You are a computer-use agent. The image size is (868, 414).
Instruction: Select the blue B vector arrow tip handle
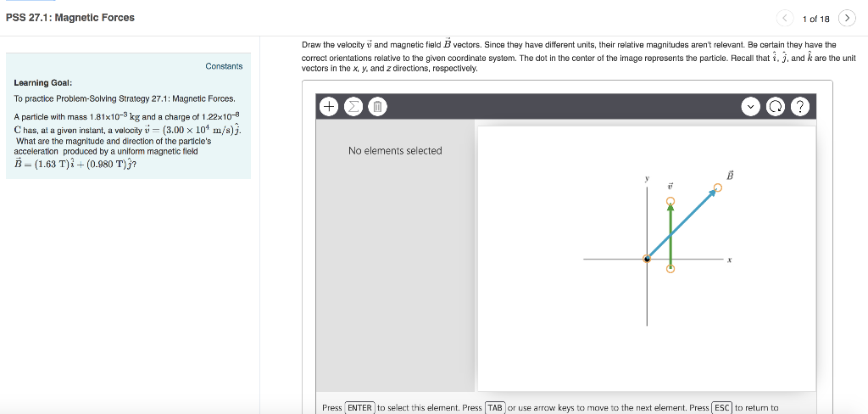tap(718, 188)
